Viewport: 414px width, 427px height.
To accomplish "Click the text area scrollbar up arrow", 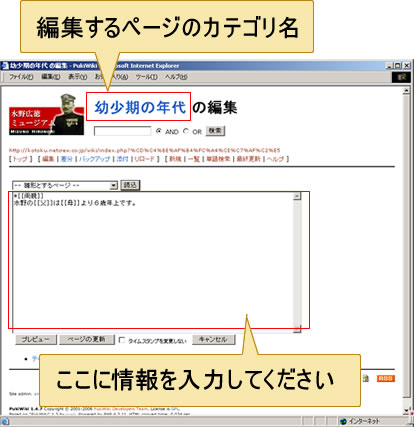I will click(x=297, y=196).
